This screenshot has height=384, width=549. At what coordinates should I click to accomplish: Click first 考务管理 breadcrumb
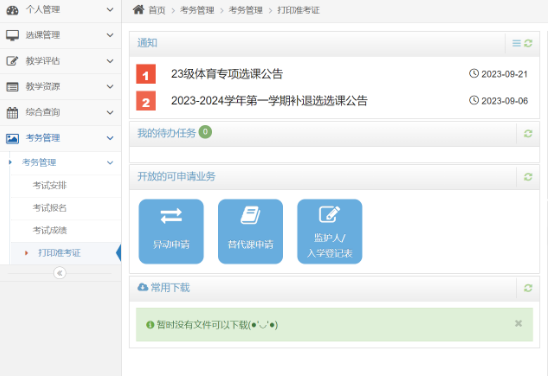pyautogui.click(x=197, y=10)
